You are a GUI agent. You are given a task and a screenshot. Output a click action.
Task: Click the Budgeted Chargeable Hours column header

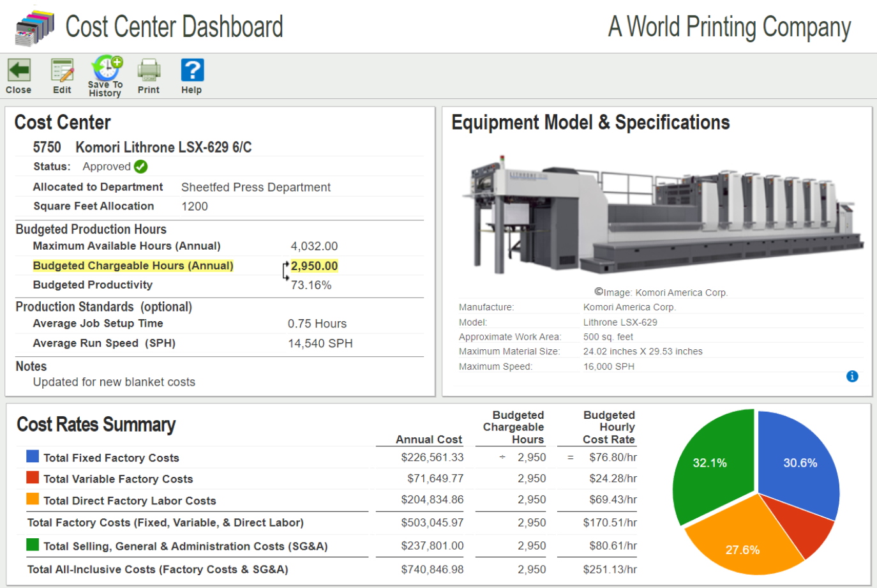[514, 427]
